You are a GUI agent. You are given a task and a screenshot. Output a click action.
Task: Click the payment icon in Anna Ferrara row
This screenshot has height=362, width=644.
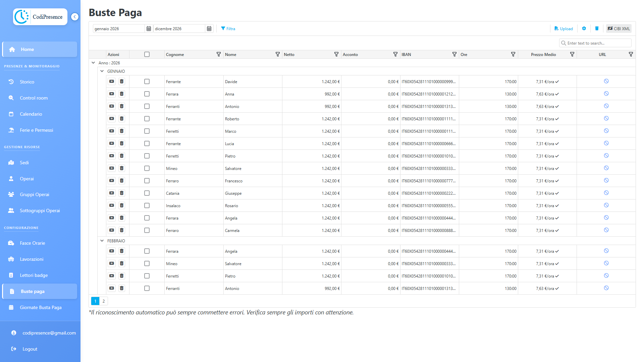112,94
